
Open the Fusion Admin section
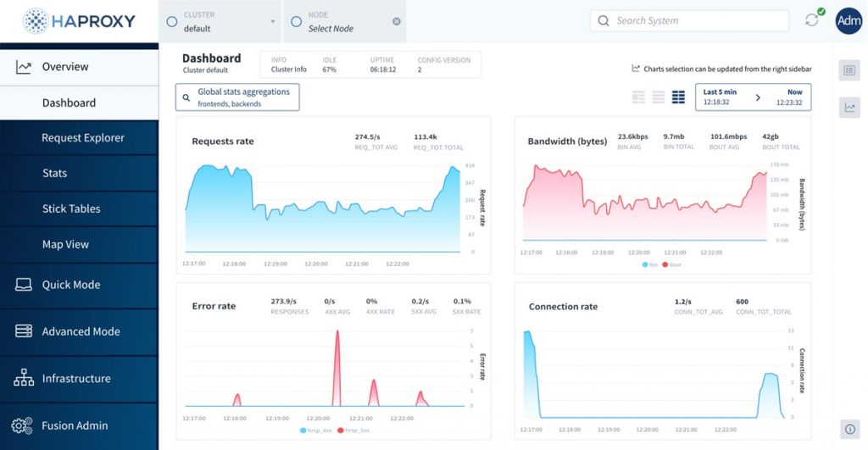(75, 425)
